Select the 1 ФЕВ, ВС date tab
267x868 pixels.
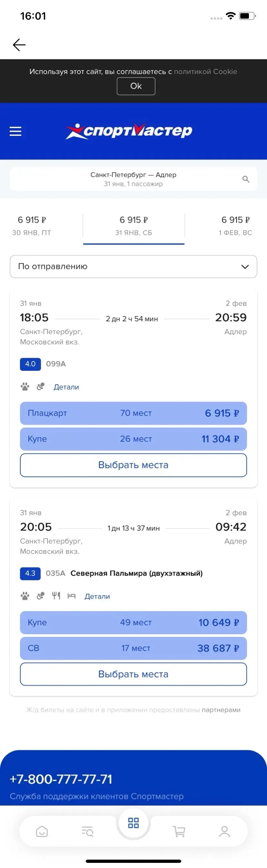tap(235, 226)
